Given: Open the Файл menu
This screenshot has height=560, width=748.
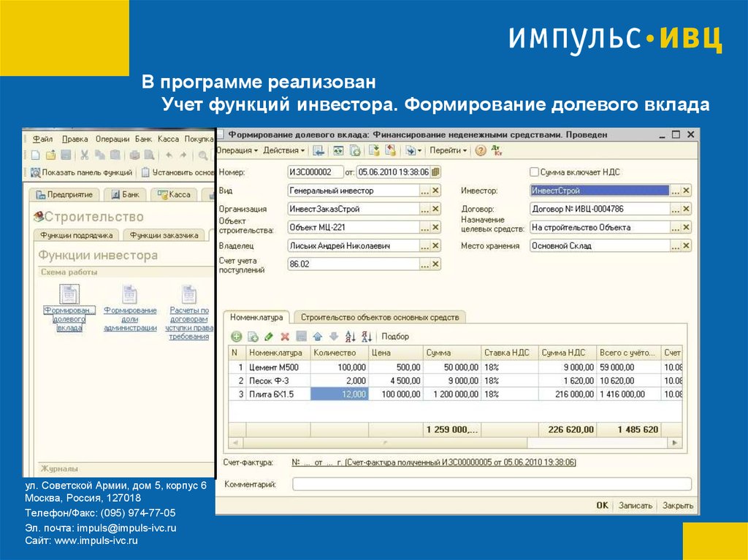Looking at the screenshot, I should (42, 139).
